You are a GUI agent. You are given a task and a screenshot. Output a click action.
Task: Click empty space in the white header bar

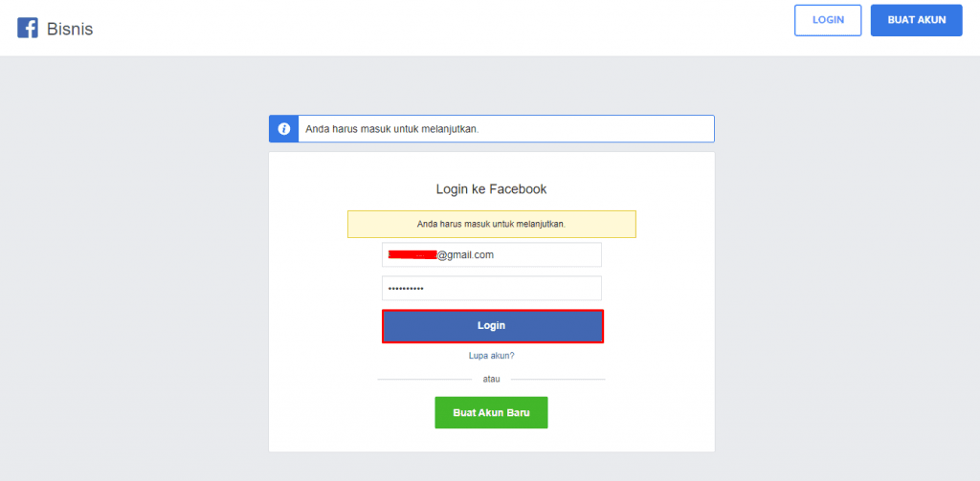[431, 29]
